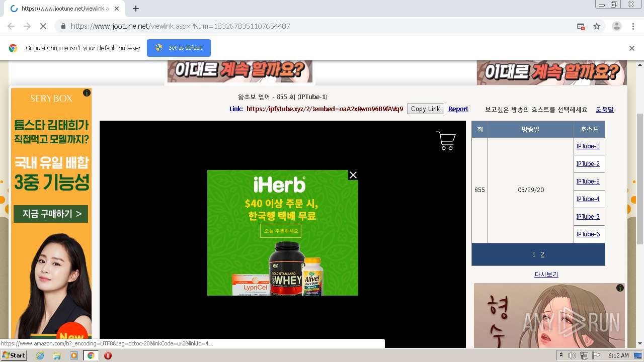Open File Explorer from taskbar
This screenshot has height=362, width=644.
coord(57,355)
